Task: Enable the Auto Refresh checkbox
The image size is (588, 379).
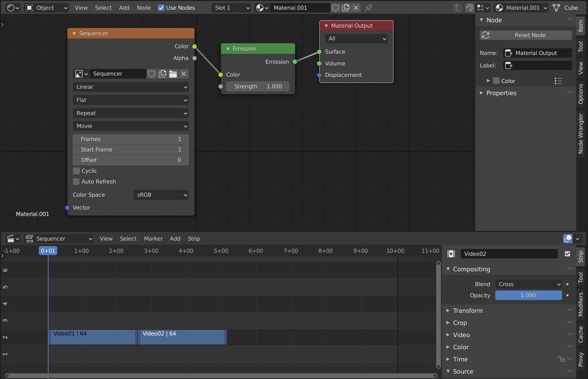Action: point(76,182)
